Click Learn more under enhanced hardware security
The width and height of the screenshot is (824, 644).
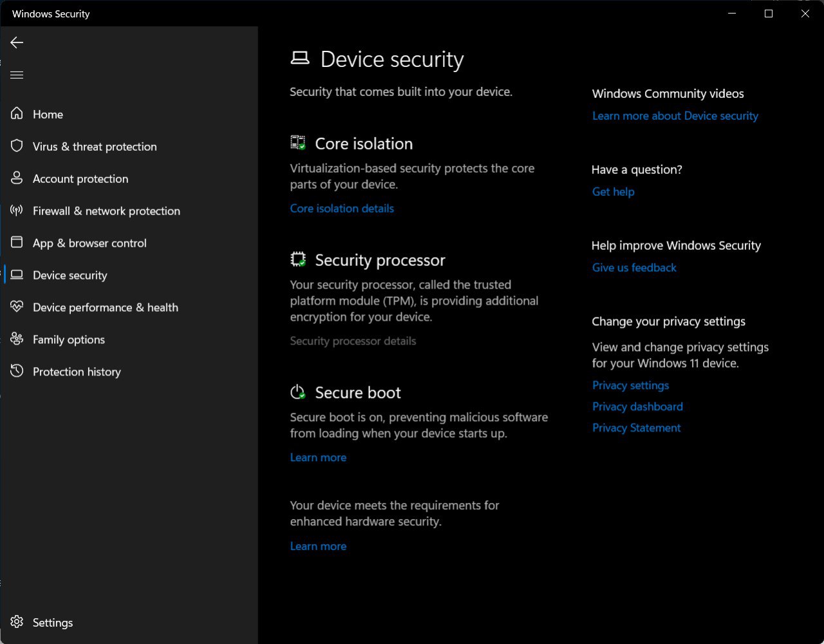[x=318, y=546]
